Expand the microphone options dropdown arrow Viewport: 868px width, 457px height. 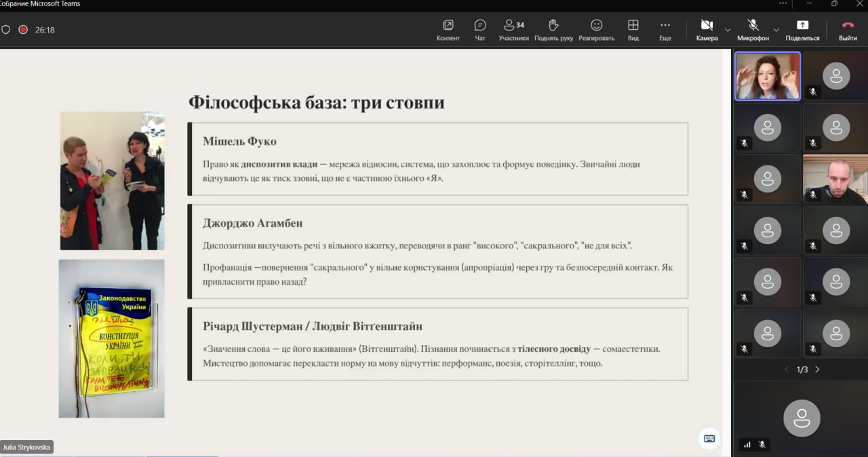776,30
